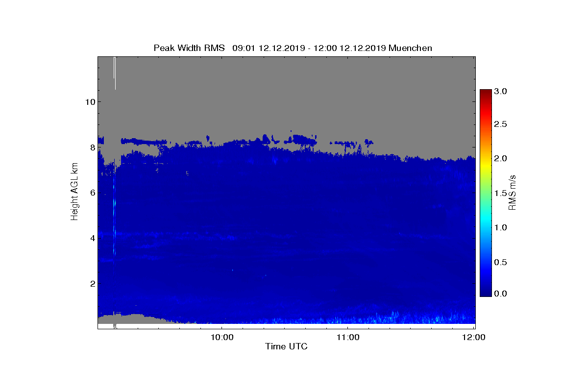
Task: Click the white vertical streak at plot top-left
Action: [x=115, y=73]
